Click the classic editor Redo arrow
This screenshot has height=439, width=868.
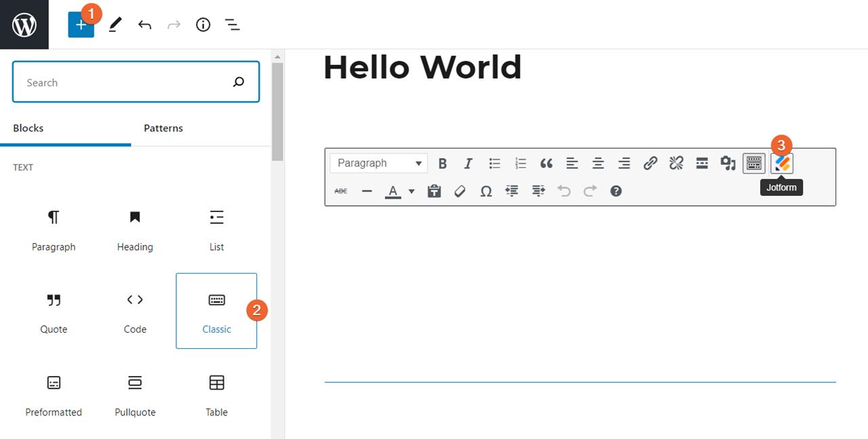pyautogui.click(x=590, y=191)
